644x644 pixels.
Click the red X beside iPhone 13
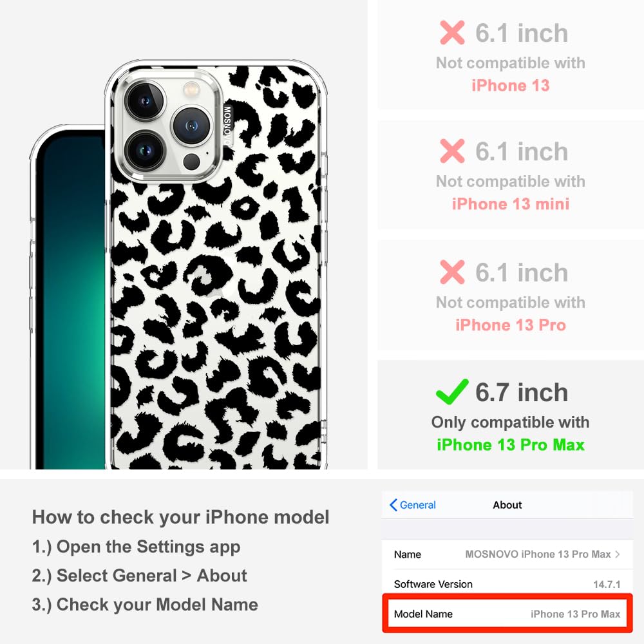point(452,32)
